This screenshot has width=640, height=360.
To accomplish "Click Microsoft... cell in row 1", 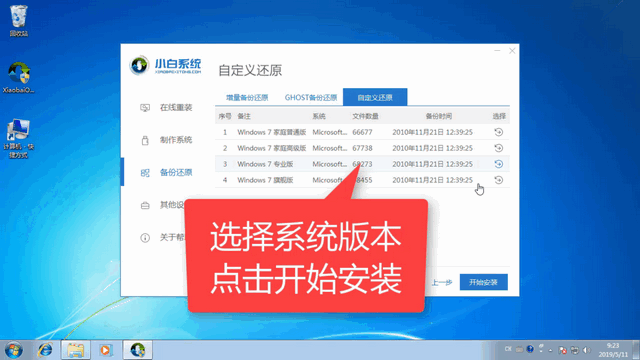I will [x=330, y=132].
